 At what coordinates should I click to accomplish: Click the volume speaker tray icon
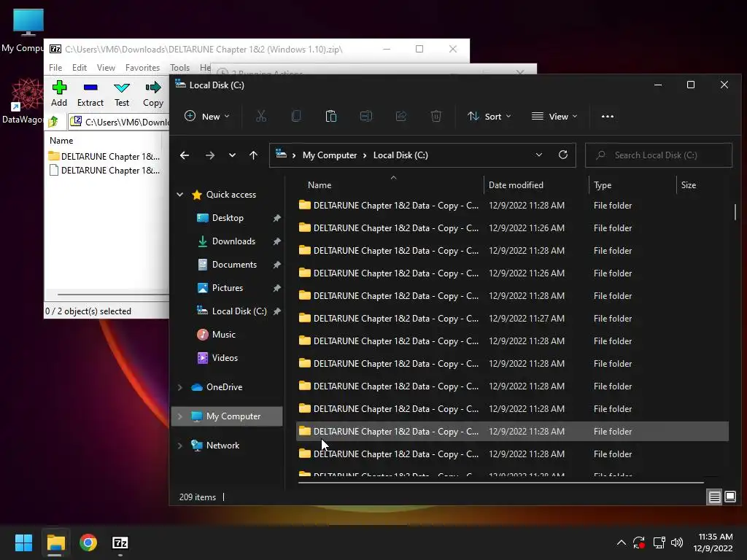676,542
